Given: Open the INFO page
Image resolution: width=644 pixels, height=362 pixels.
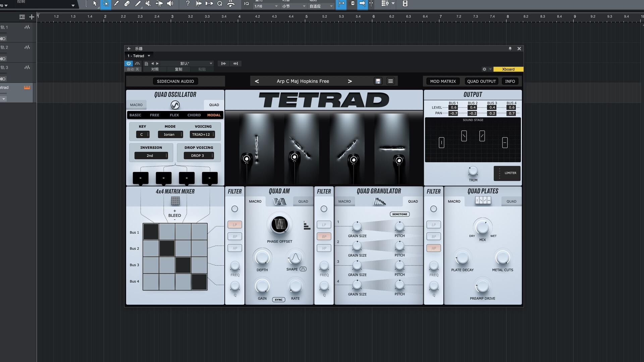Looking at the screenshot, I should [x=510, y=81].
